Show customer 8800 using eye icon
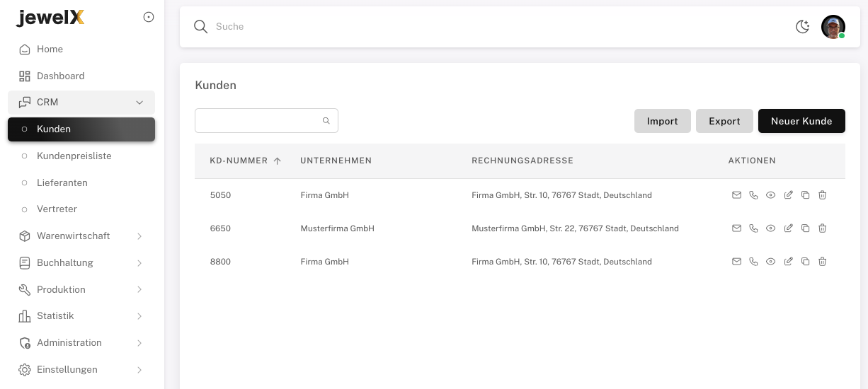The width and height of the screenshot is (868, 389). point(771,262)
